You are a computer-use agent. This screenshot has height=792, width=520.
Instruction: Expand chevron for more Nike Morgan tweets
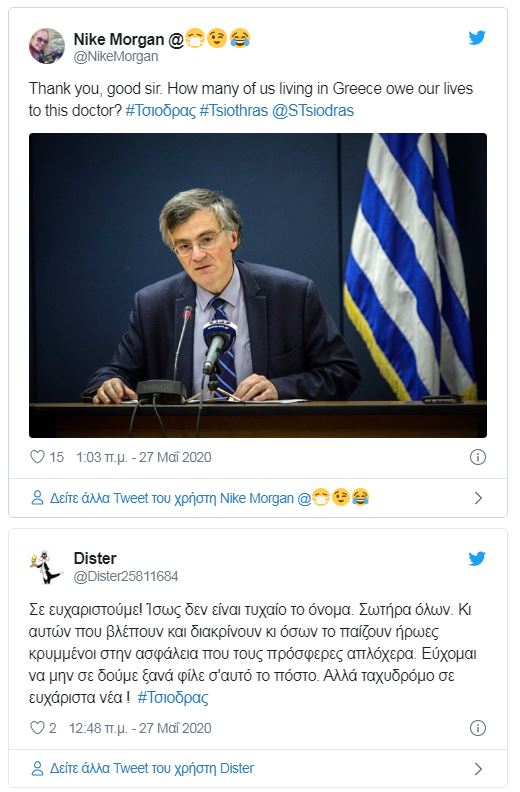[478, 499]
